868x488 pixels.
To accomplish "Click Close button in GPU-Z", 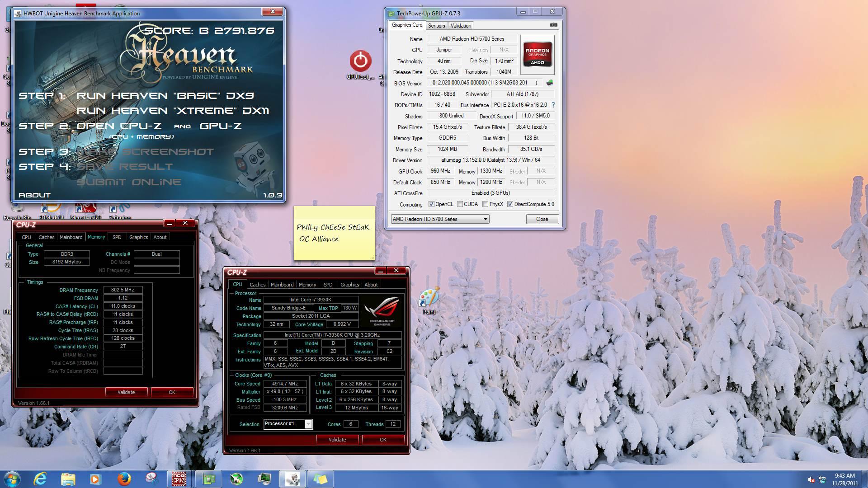I will point(542,219).
